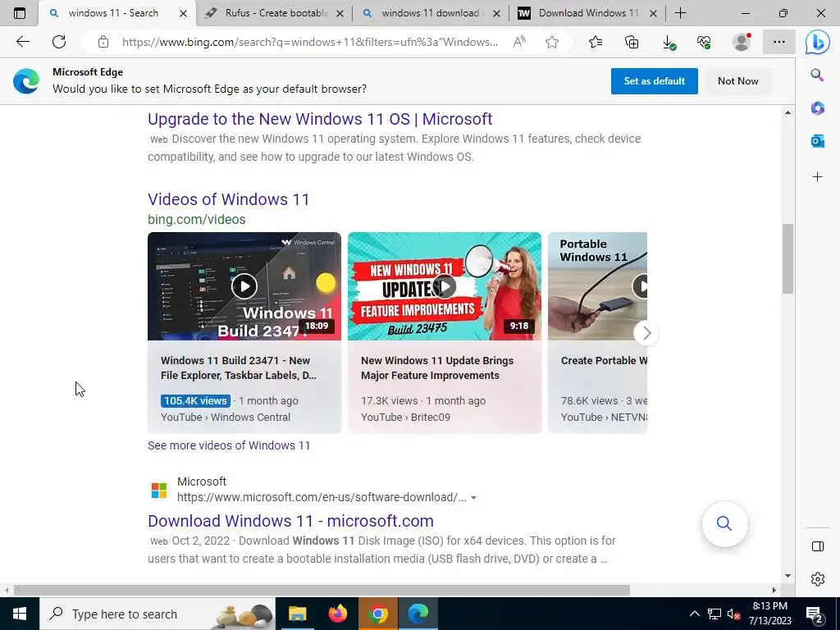Image resolution: width=840 pixels, height=630 pixels.
Task: Refresh the current Bing page
Action: (59, 42)
